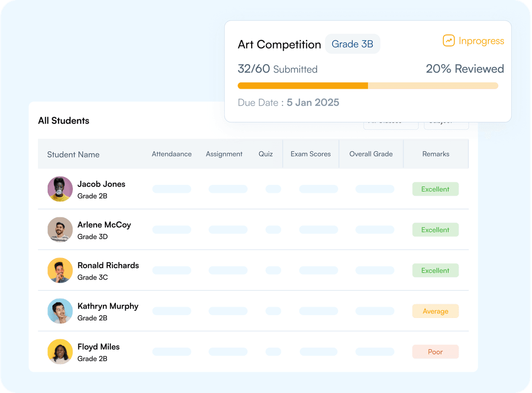The image size is (532, 393).
Task: Open Jacob Jones profile avatar
Action: (60, 189)
